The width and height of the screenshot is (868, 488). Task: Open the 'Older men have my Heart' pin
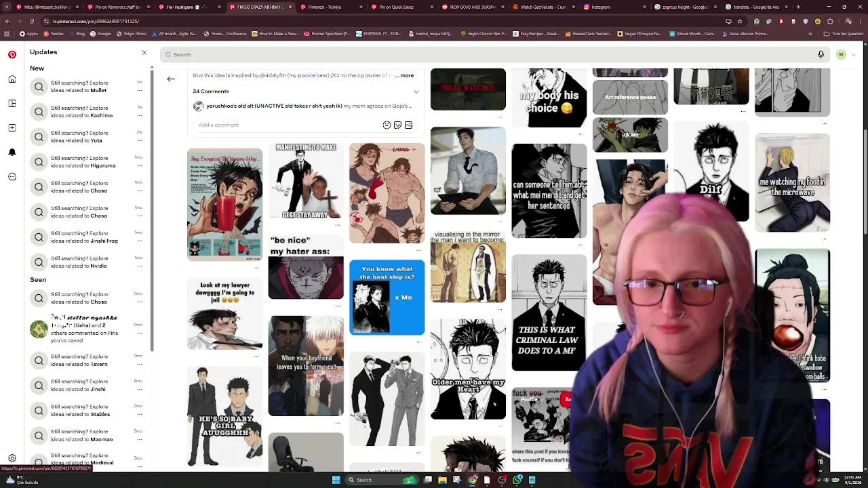[x=468, y=370]
